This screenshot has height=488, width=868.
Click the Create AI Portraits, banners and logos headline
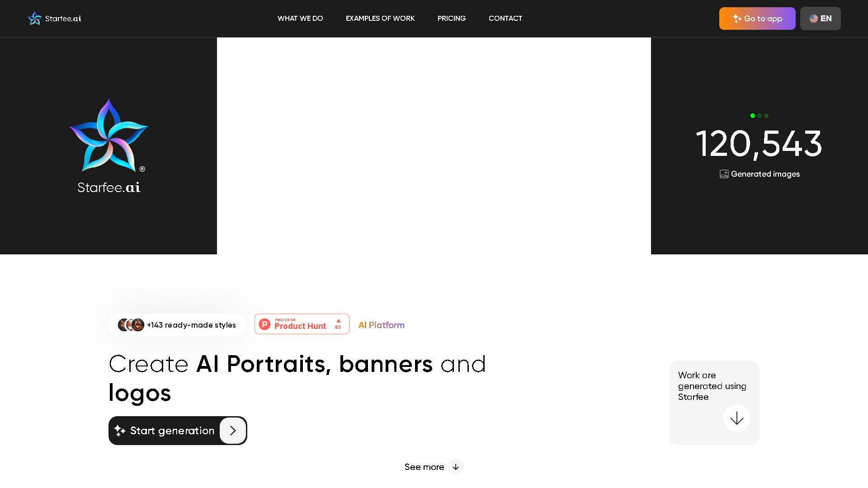click(297, 379)
